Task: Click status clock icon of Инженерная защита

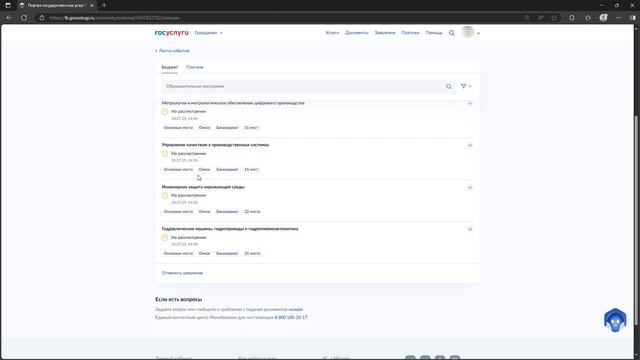Action: 165,195
